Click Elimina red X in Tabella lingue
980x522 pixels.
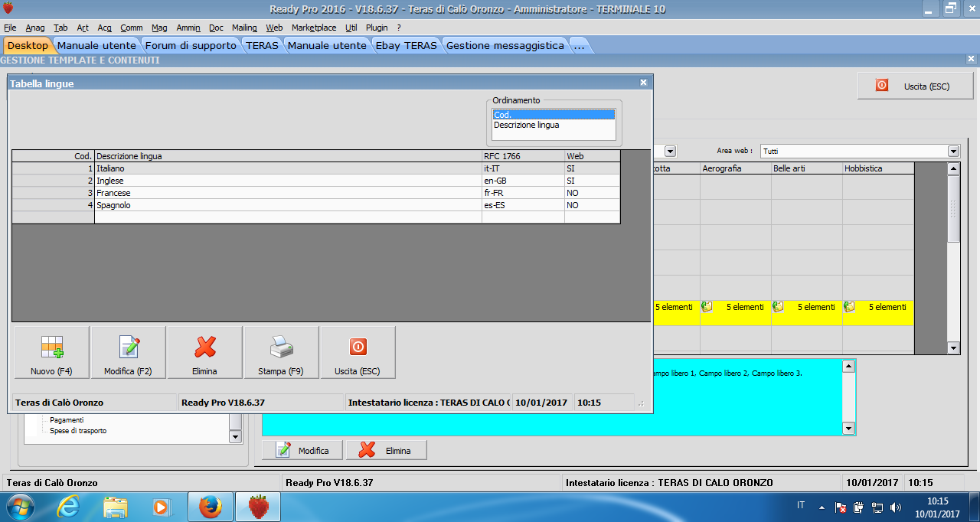(x=205, y=352)
